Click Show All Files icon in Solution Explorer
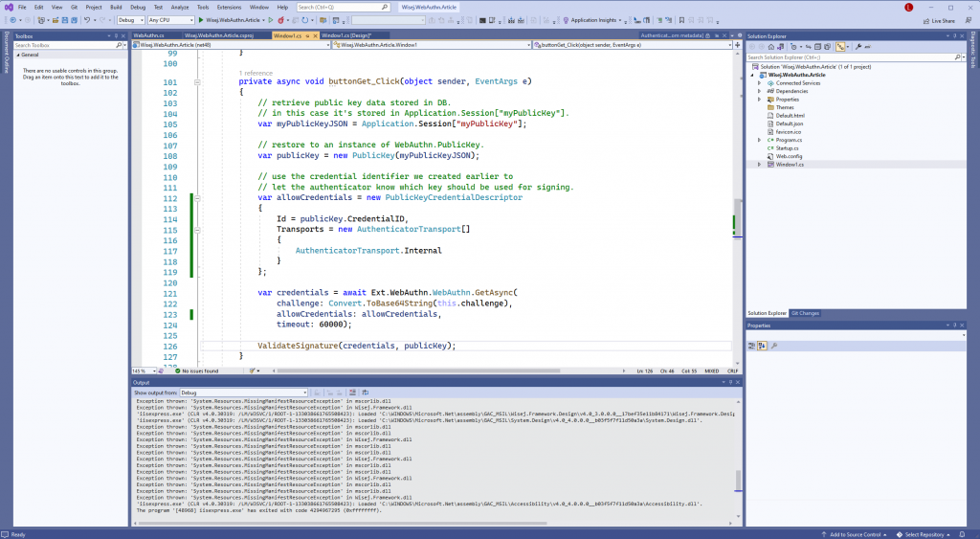 point(828,46)
